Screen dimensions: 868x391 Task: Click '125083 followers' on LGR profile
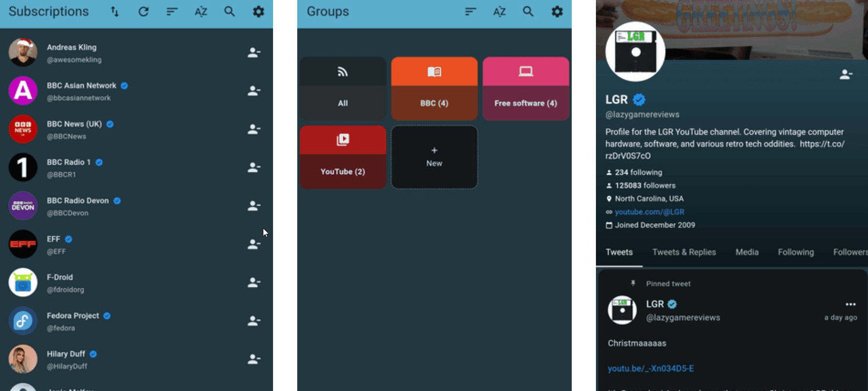coord(645,185)
